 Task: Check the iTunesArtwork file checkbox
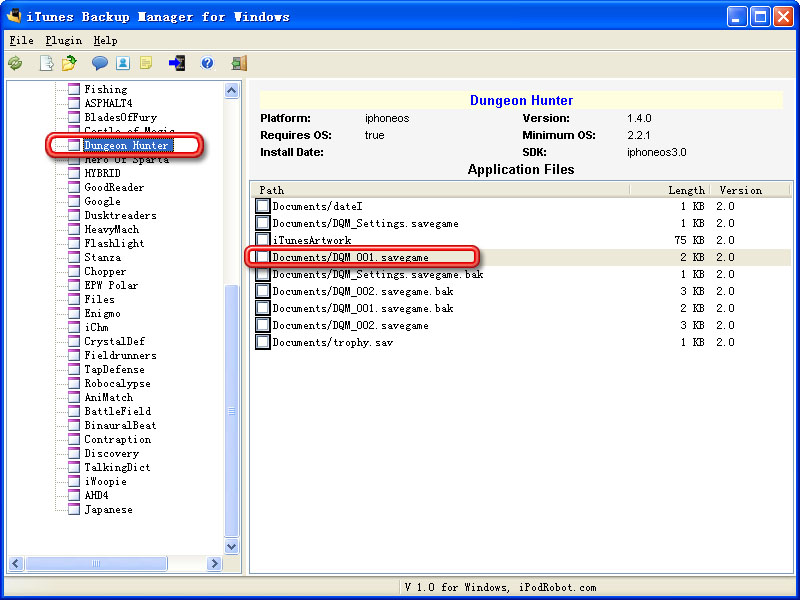click(x=262, y=240)
